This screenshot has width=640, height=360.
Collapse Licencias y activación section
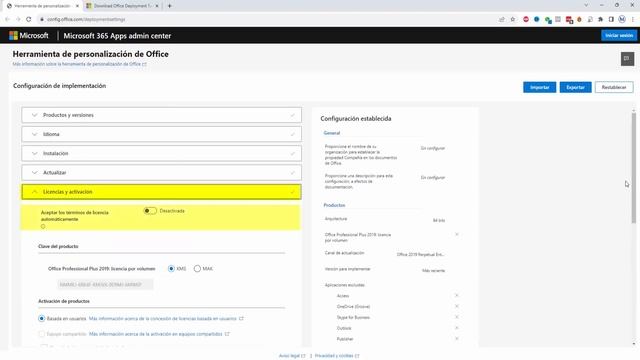[x=162, y=192]
